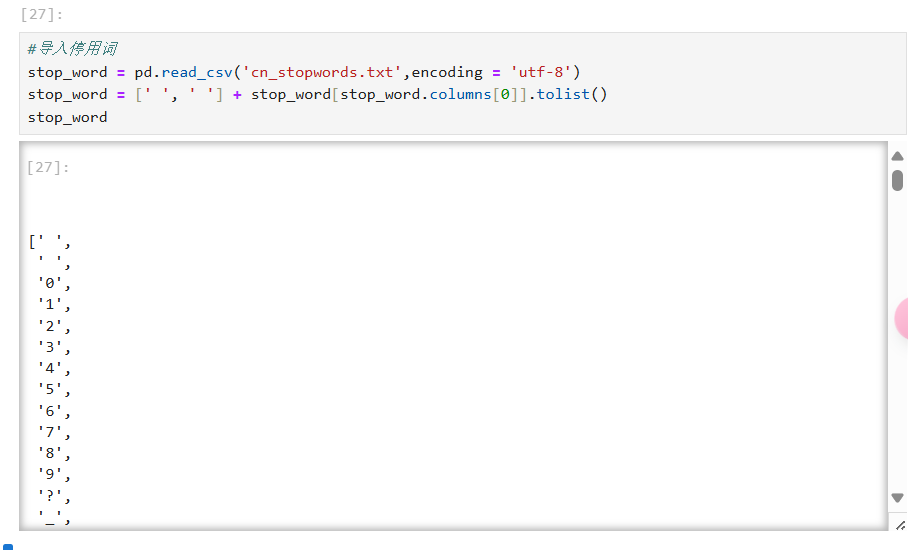Click the output scrollbar thumb
The height and width of the screenshot is (550, 908).
click(x=897, y=180)
